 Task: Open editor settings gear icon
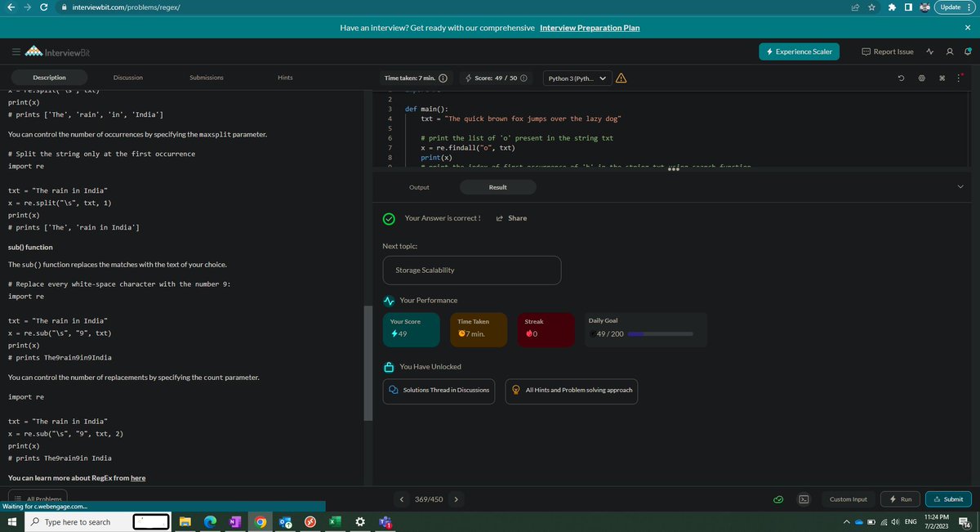point(920,78)
